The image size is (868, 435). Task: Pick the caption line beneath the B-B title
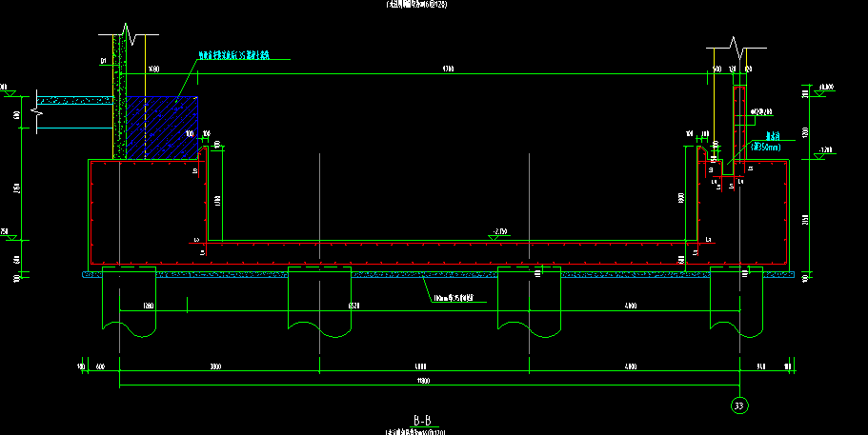coord(415,432)
